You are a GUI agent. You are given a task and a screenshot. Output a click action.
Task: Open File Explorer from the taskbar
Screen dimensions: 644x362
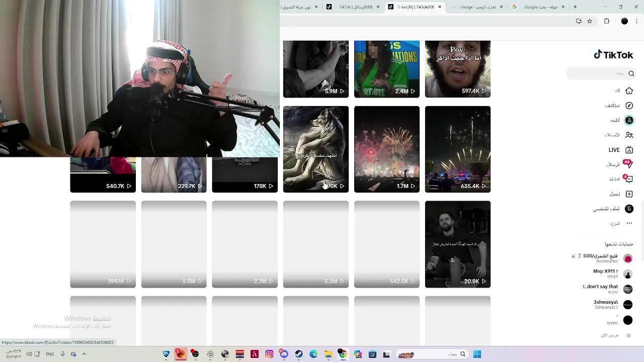328,354
